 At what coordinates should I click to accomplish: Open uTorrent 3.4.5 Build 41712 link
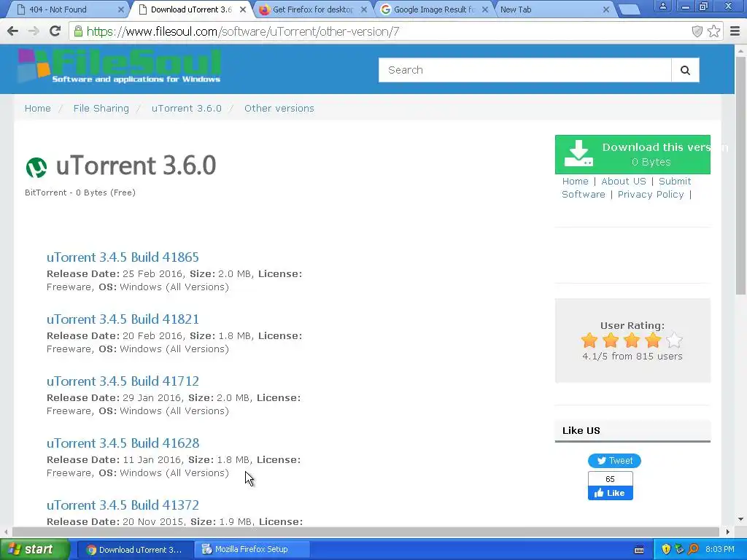coord(123,381)
